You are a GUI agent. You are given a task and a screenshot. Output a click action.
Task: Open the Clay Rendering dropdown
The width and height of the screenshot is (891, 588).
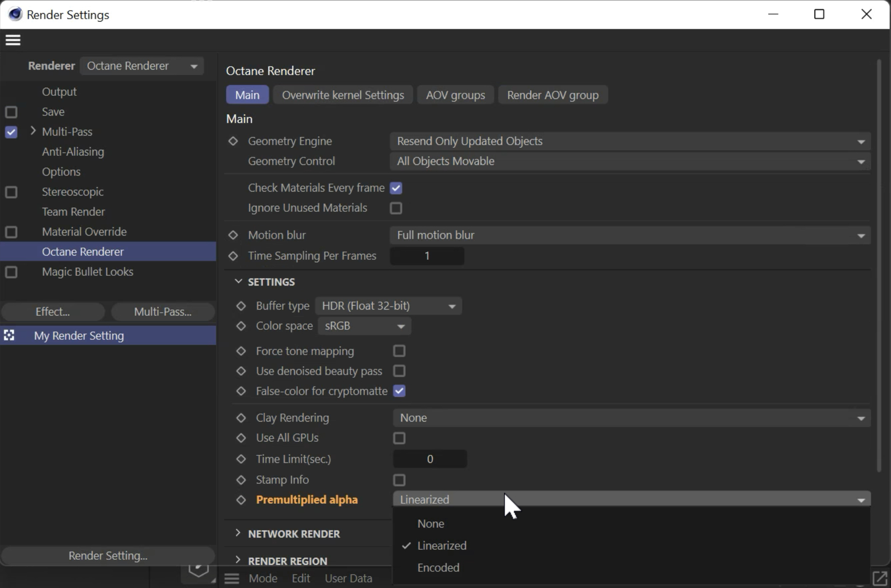click(x=632, y=418)
